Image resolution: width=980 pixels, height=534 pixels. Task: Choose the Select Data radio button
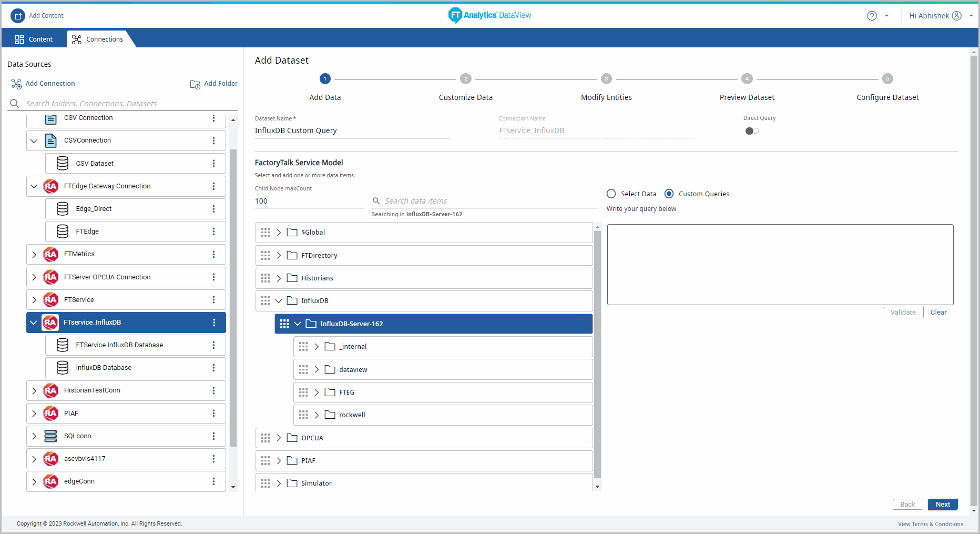(611, 194)
